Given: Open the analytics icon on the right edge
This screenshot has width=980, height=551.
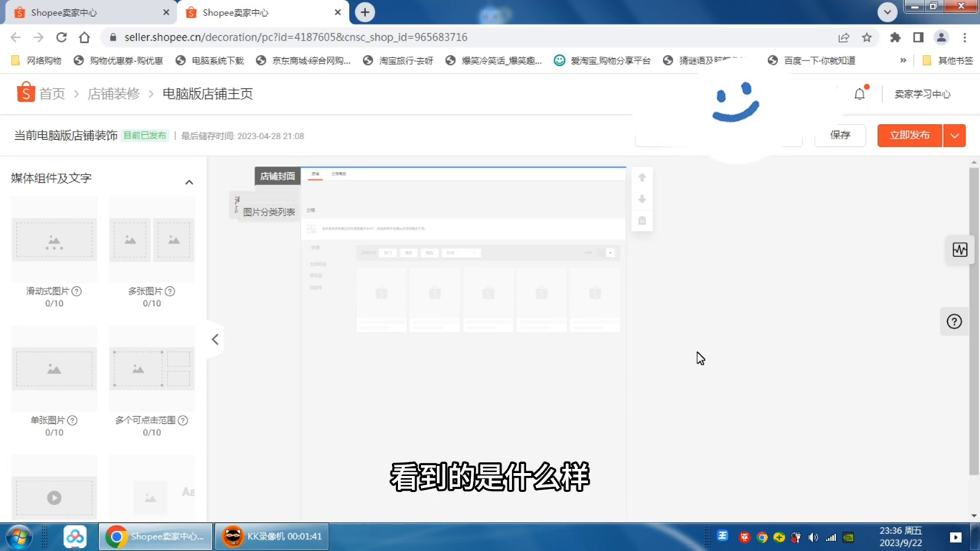Looking at the screenshot, I should (959, 249).
